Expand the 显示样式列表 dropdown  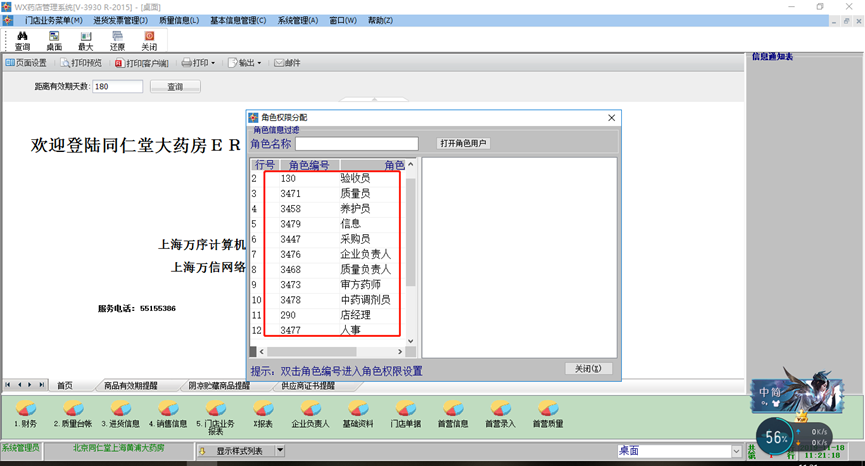280,451
